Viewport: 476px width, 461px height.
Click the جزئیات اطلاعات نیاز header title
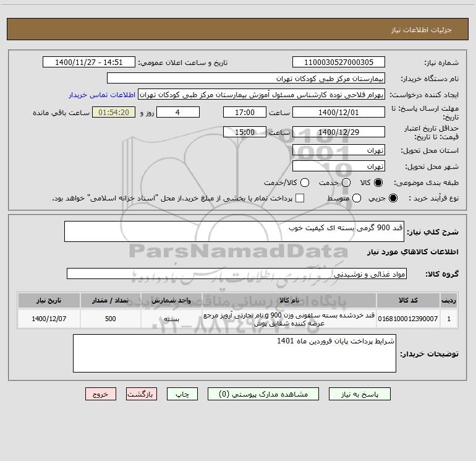[x=421, y=30]
